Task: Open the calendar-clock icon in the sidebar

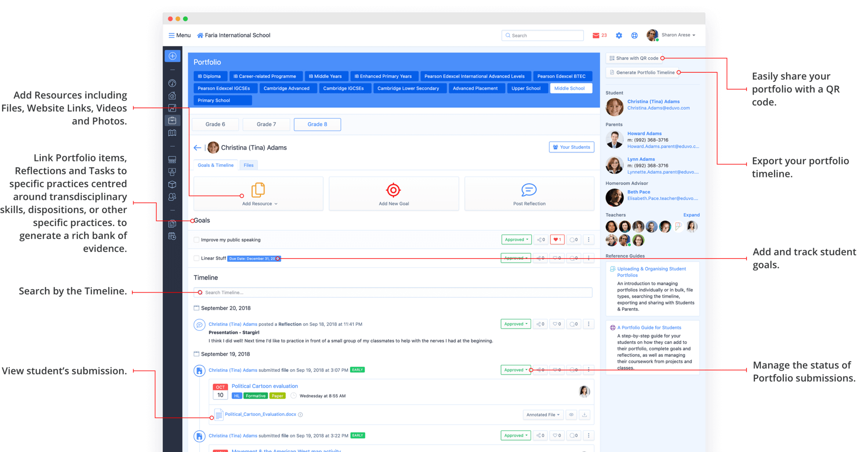Action: coord(172,236)
